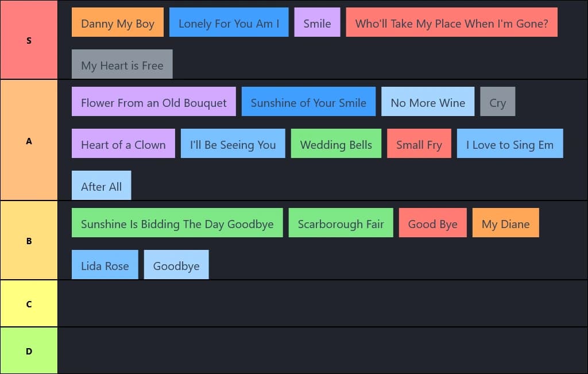The width and height of the screenshot is (588, 374).
Task: Click Who'll Take My Place When I'm Gone?
Action: point(451,22)
